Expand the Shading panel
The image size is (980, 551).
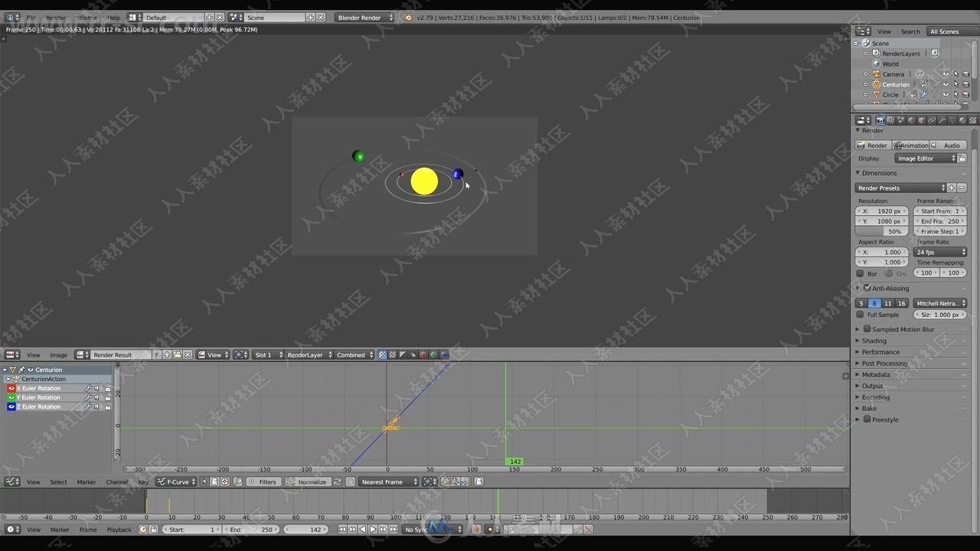pos(874,341)
